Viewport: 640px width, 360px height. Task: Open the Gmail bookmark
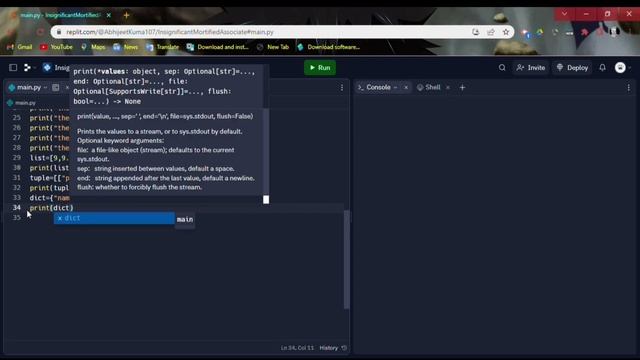pyautogui.click(x=20, y=47)
